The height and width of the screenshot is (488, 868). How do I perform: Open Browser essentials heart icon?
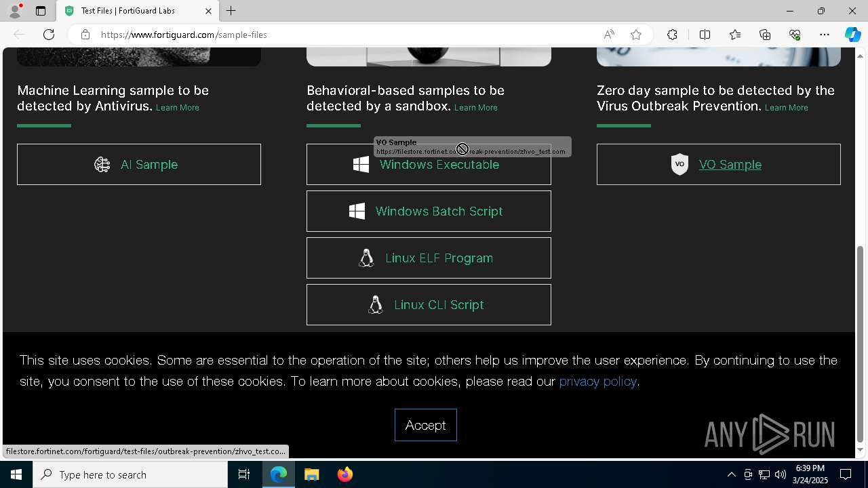tap(795, 35)
